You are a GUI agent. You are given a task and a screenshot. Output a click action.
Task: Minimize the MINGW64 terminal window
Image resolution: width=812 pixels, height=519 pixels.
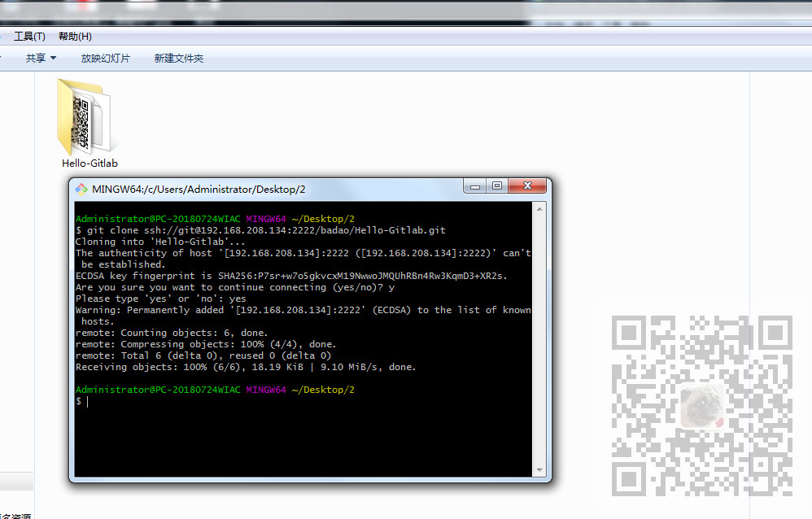pyautogui.click(x=475, y=185)
